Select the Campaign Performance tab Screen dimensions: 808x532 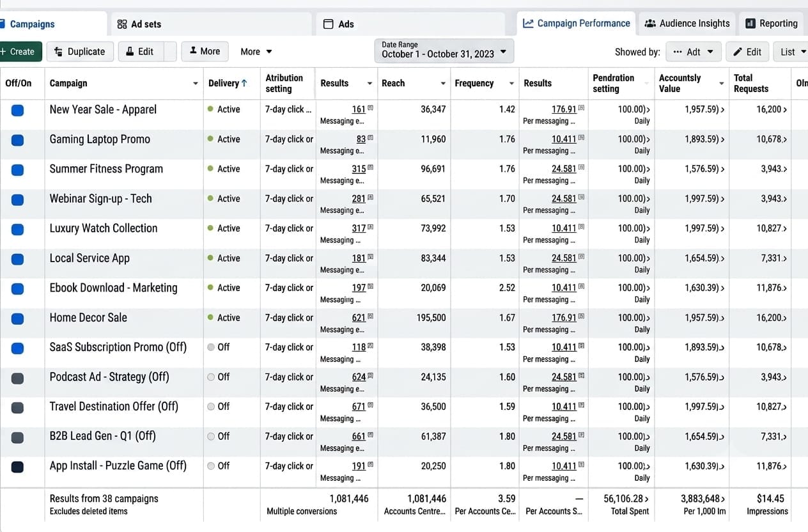[577, 23]
